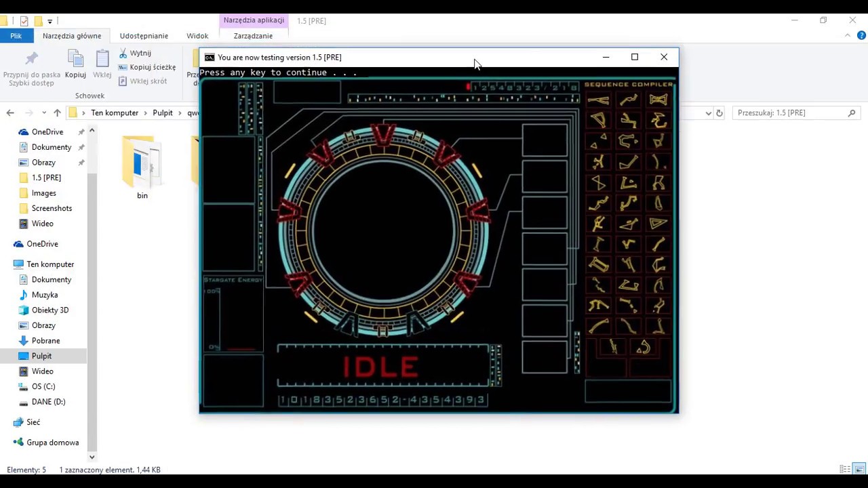
Task: Select Sieć in the navigation pane
Action: pos(33,422)
